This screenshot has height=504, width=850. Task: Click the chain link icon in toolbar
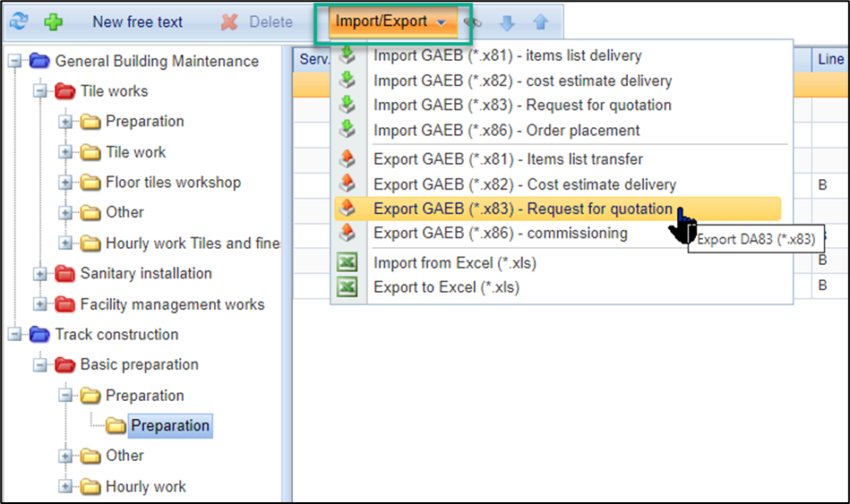point(473,22)
